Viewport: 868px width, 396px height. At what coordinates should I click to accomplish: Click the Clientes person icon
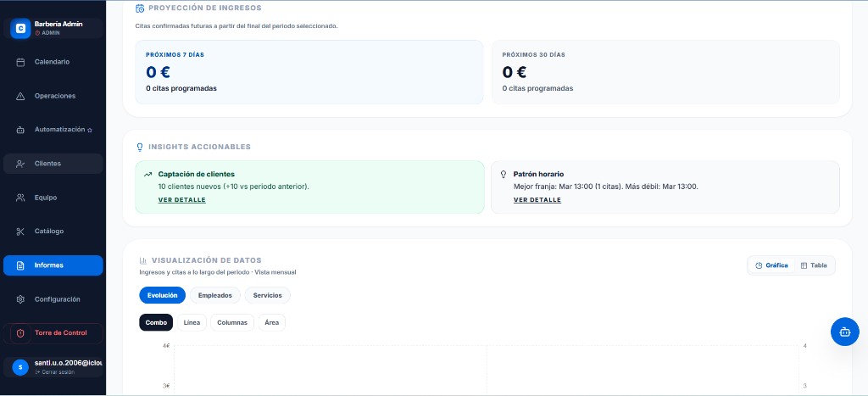20,164
